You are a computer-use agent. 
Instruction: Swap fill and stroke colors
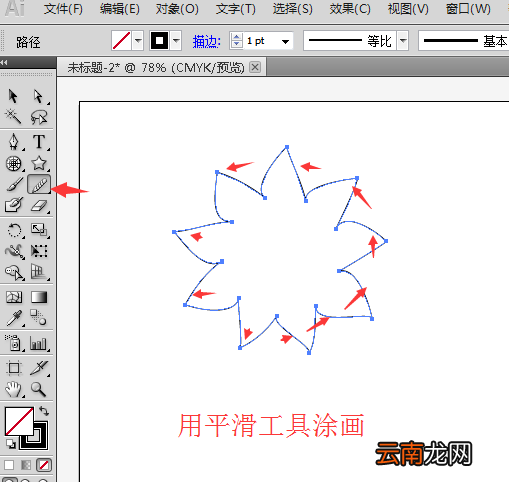[44, 411]
